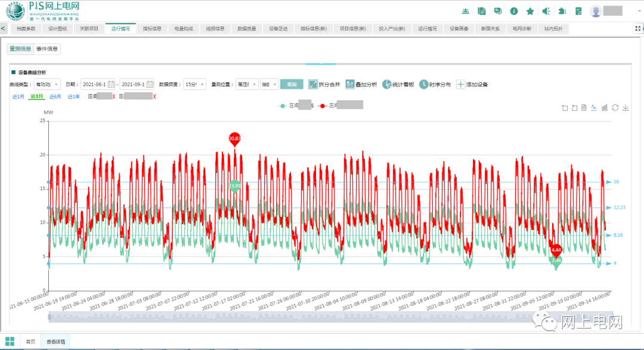
Task: Click the start date field 2021-06-1
Action: (x=98, y=84)
